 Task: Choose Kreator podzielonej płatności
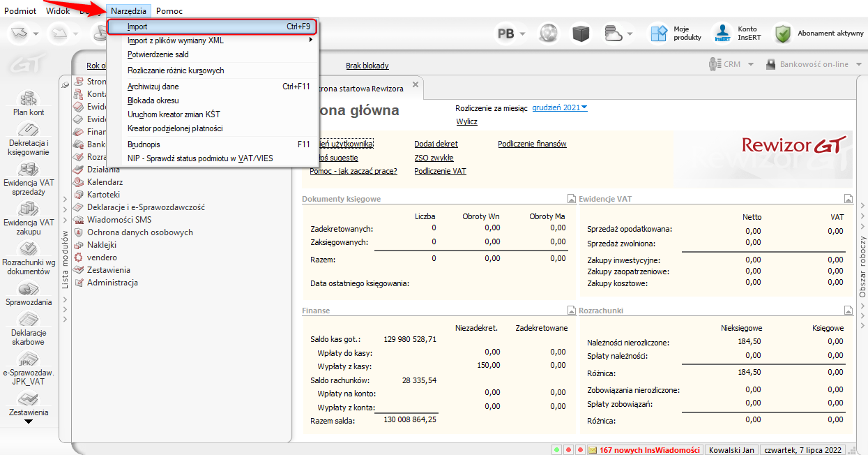pos(212,128)
